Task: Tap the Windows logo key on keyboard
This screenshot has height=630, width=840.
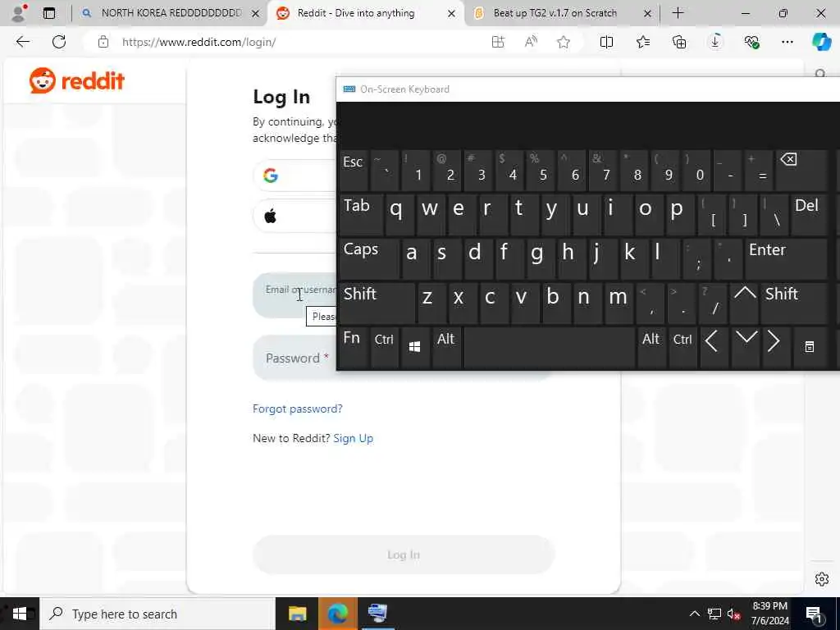Action: coord(415,347)
